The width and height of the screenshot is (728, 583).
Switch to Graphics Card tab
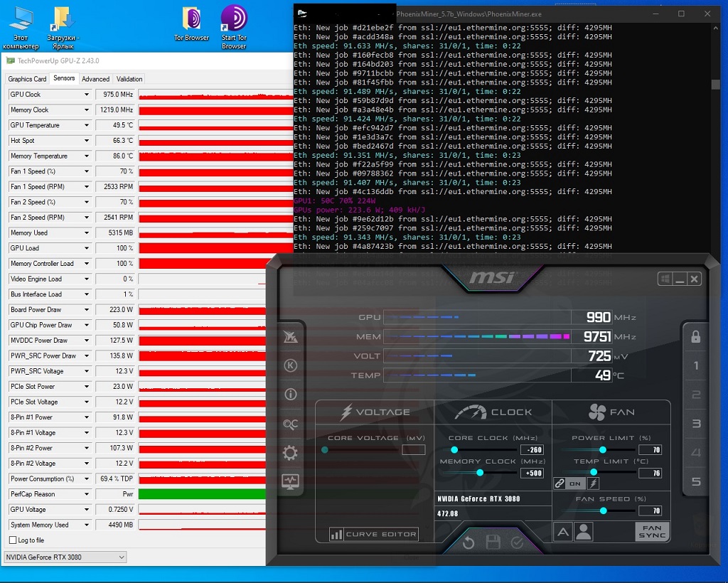tap(28, 79)
